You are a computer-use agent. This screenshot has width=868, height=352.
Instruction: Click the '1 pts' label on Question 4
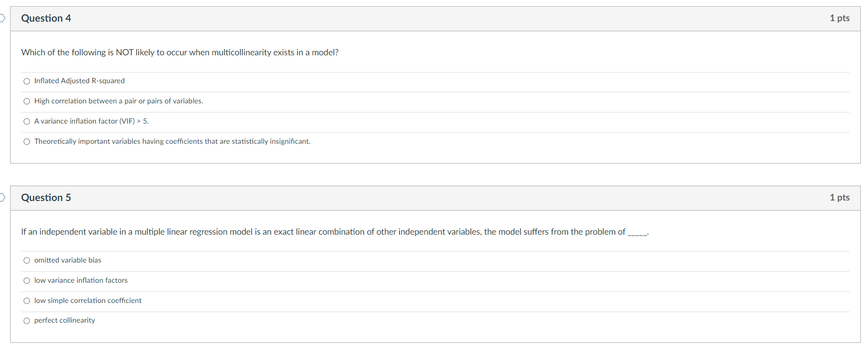coord(840,18)
